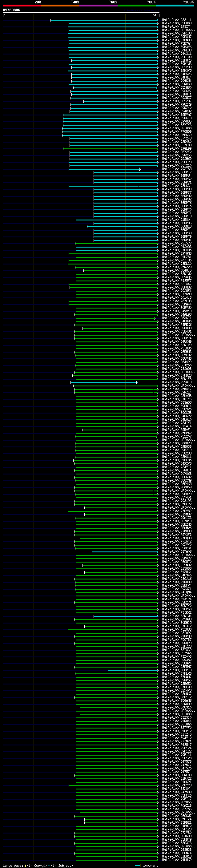197x868 pixels.
Task: Select hit label UniRef100_C7XVB0
Action: (x=177, y=833)
